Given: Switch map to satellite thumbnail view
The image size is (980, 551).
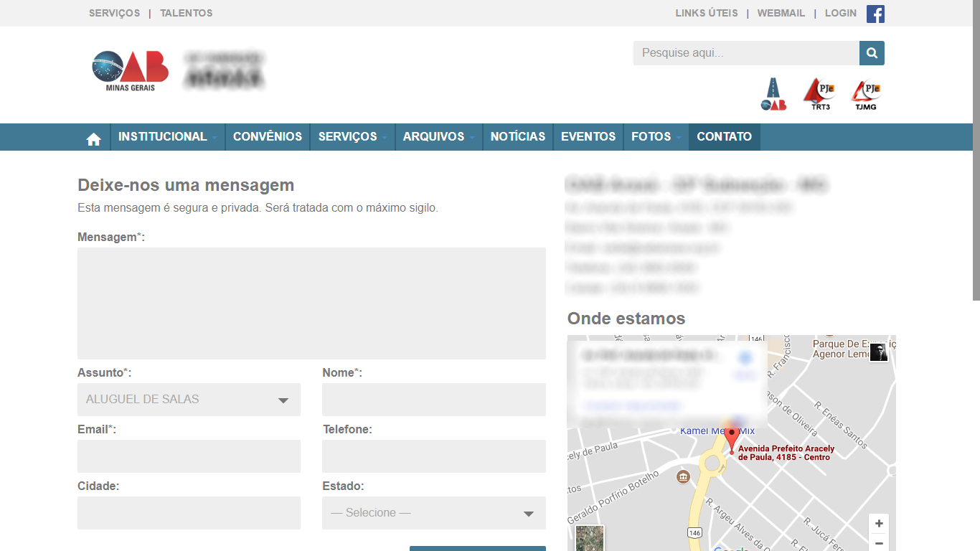Looking at the screenshot, I should click(590, 538).
